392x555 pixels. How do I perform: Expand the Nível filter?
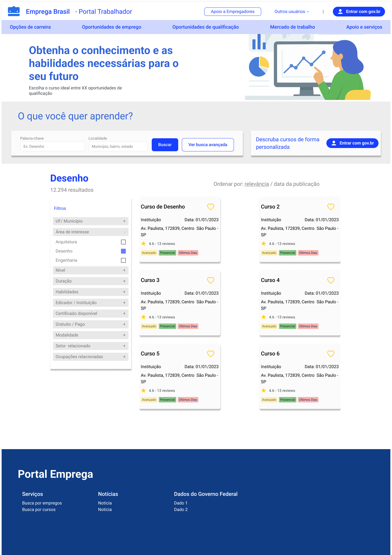pos(91,270)
